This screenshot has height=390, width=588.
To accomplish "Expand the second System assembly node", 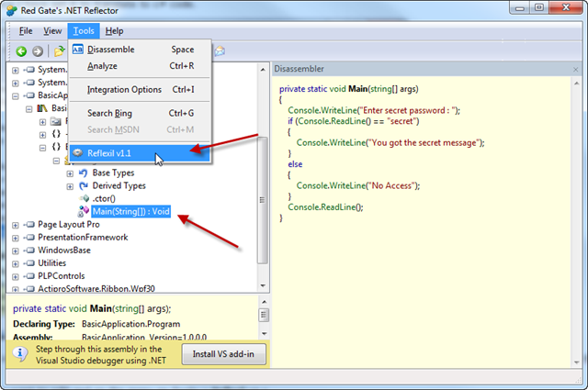I will click(x=16, y=84).
